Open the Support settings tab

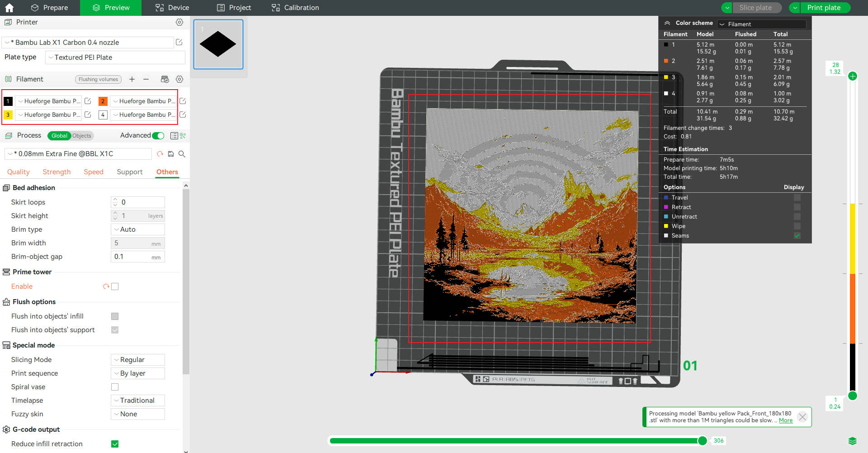click(x=130, y=172)
